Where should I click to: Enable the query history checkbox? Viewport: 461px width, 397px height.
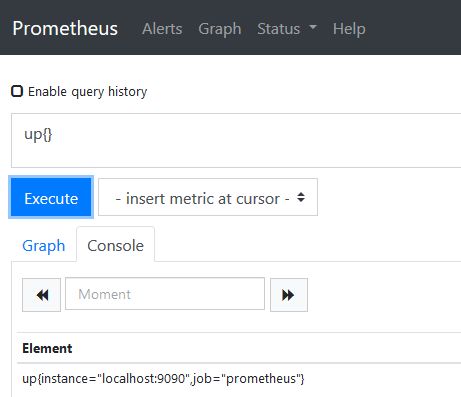pyautogui.click(x=17, y=91)
